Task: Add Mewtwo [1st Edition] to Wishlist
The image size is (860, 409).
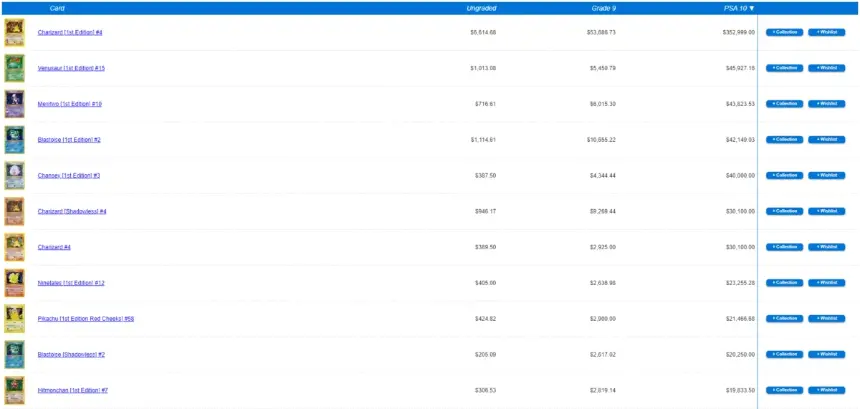Action: (x=827, y=104)
